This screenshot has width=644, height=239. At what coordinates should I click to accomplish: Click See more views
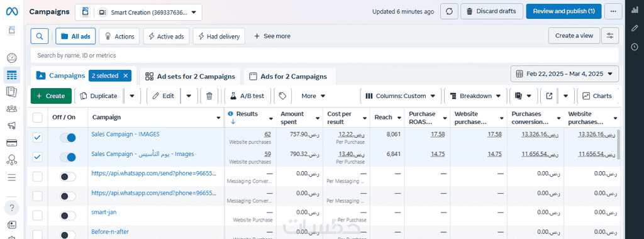272,36
